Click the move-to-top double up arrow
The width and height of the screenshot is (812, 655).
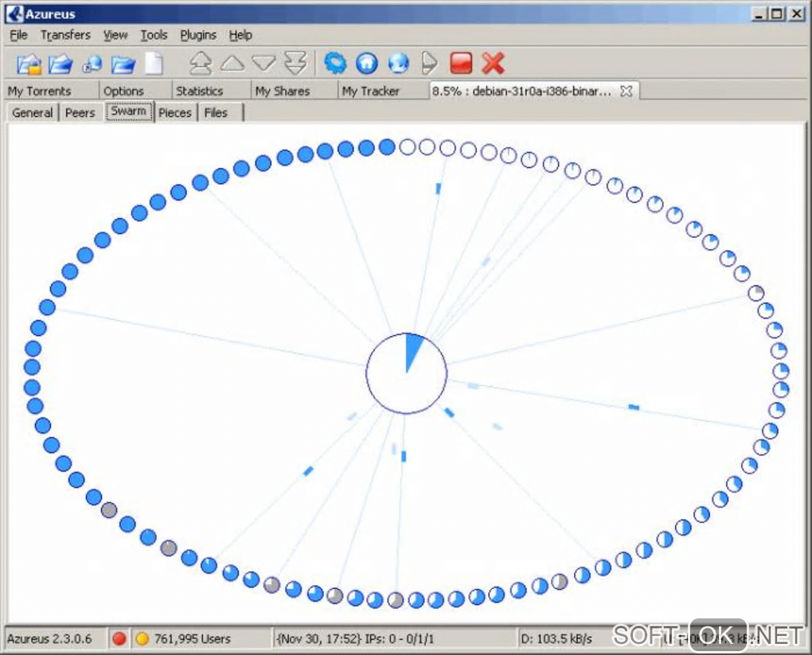tap(201, 63)
